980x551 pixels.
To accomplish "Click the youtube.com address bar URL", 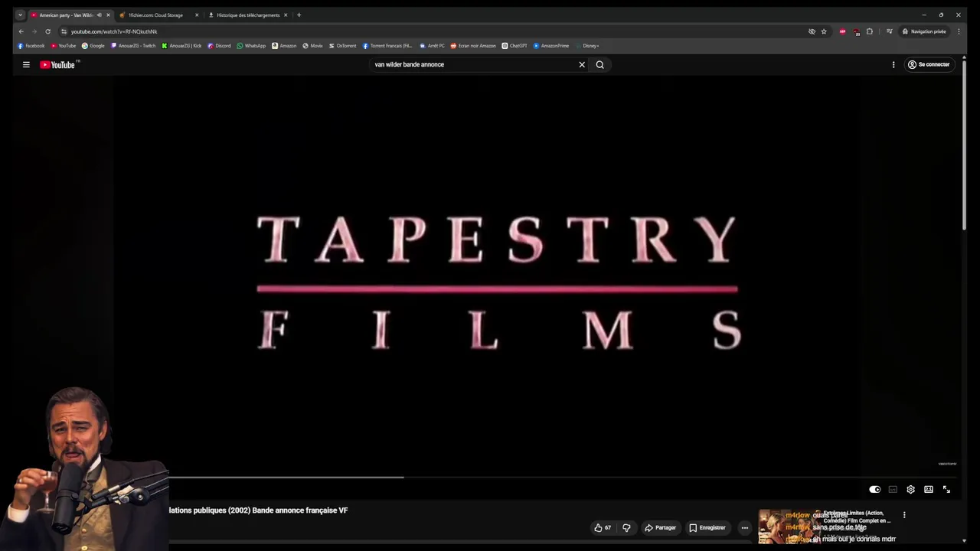I will coord(114,31).
